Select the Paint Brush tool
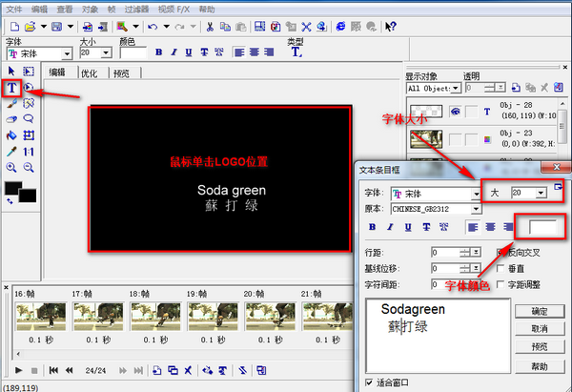Viewport: 572px width, 392px height. (x=11, y=104)
